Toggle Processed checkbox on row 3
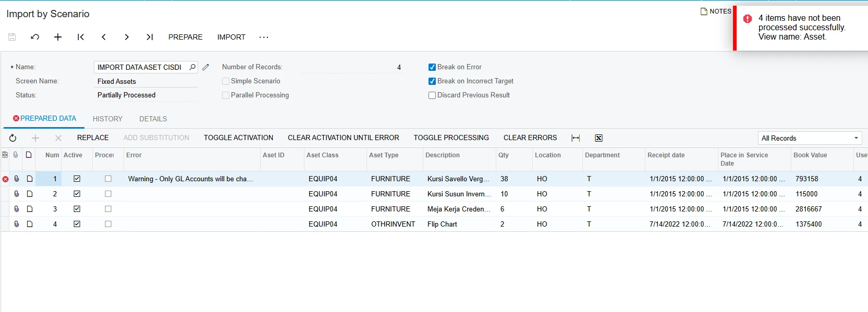The image size is (868, 312). click(108, 209)
